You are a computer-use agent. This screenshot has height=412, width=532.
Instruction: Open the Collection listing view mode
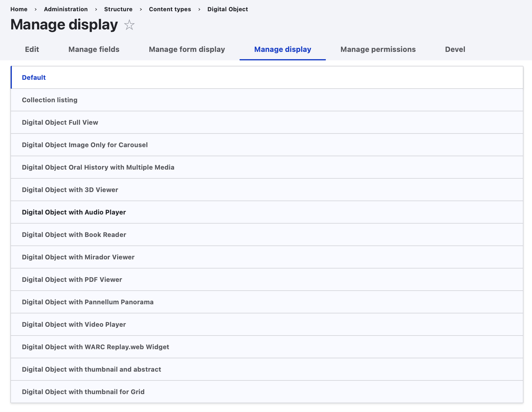(x=49, y=100)
